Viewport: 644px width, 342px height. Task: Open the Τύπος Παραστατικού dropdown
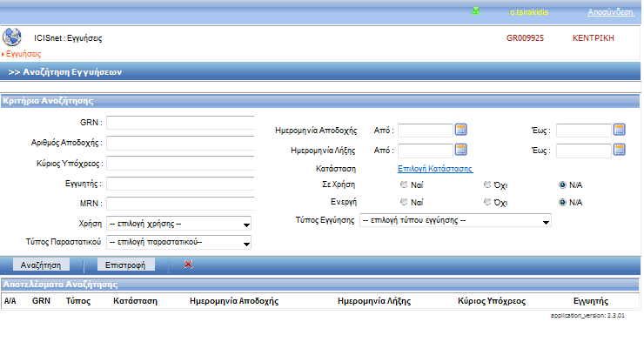coord(178,242)
